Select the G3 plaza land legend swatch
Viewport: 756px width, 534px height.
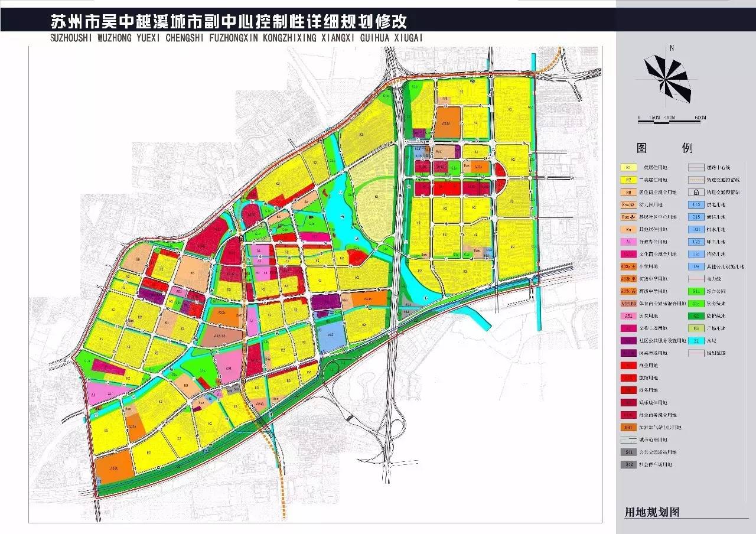(x=696, y=328)
